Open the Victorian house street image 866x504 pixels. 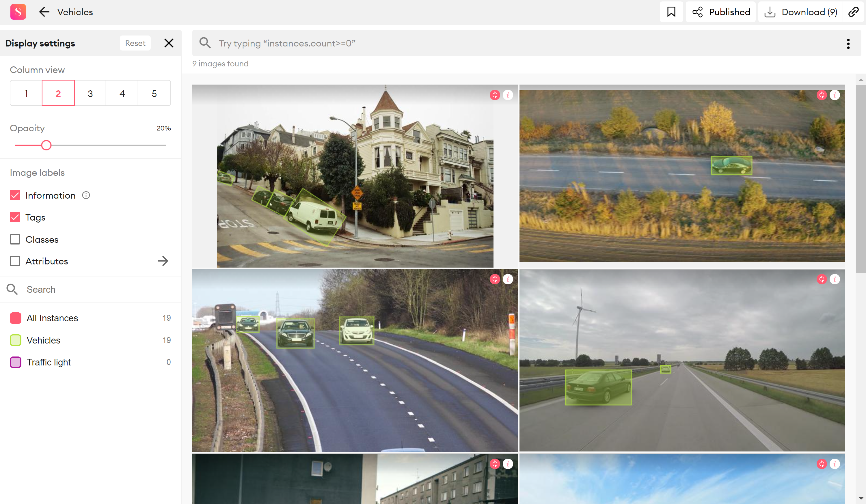(355, 176)
